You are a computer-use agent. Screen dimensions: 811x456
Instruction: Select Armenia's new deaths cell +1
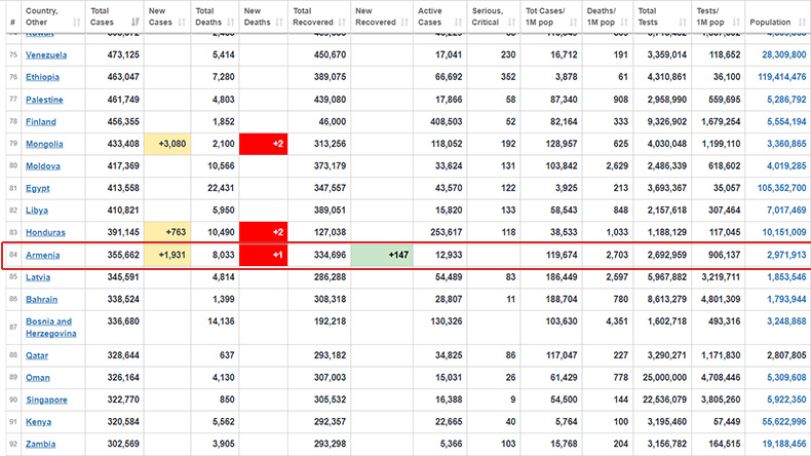click(263, 255)
